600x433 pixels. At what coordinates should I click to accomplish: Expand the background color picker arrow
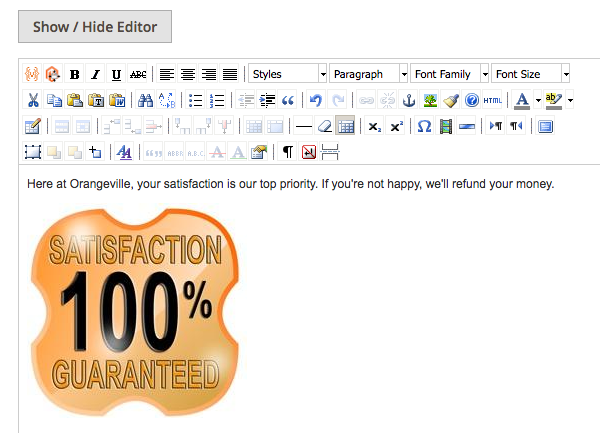click(x=570, y=100)
